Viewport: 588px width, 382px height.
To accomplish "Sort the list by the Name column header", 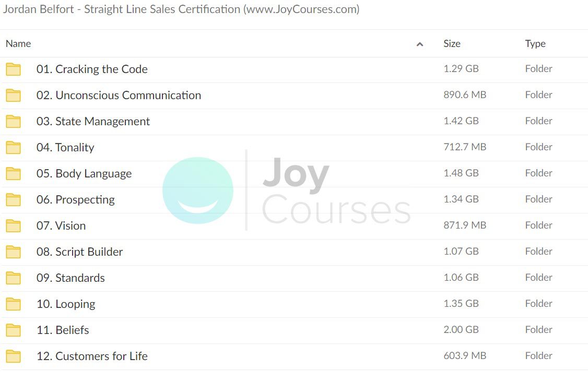I will tap(18, 43).
